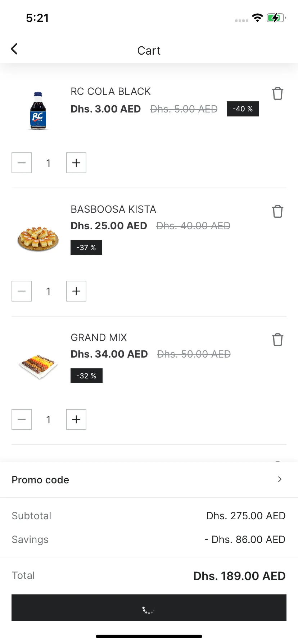Screen dimensions: 298x644
Task: View BASBOOSA KISTA product thumbnail
Action: [x=38, y=239]
